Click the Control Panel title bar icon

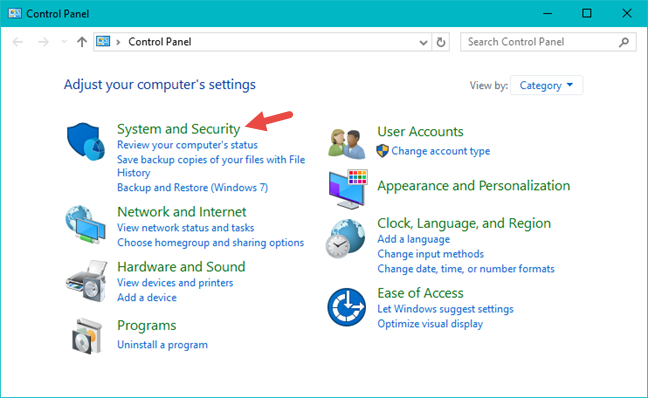pos(14,13)
